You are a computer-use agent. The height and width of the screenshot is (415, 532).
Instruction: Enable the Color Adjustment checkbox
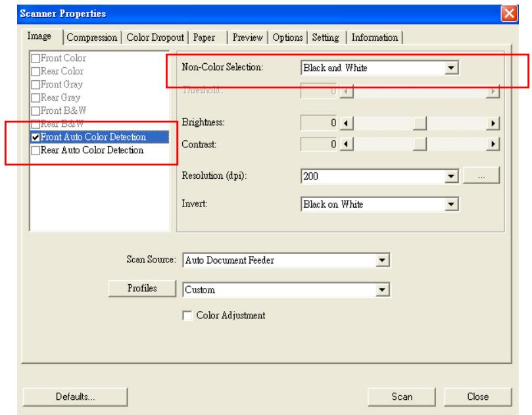185,315
